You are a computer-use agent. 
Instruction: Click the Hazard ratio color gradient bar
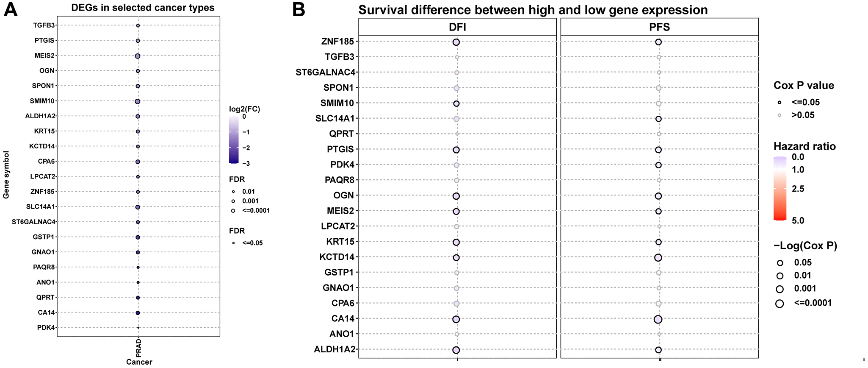pyautogui.click(x=780, y=189)
